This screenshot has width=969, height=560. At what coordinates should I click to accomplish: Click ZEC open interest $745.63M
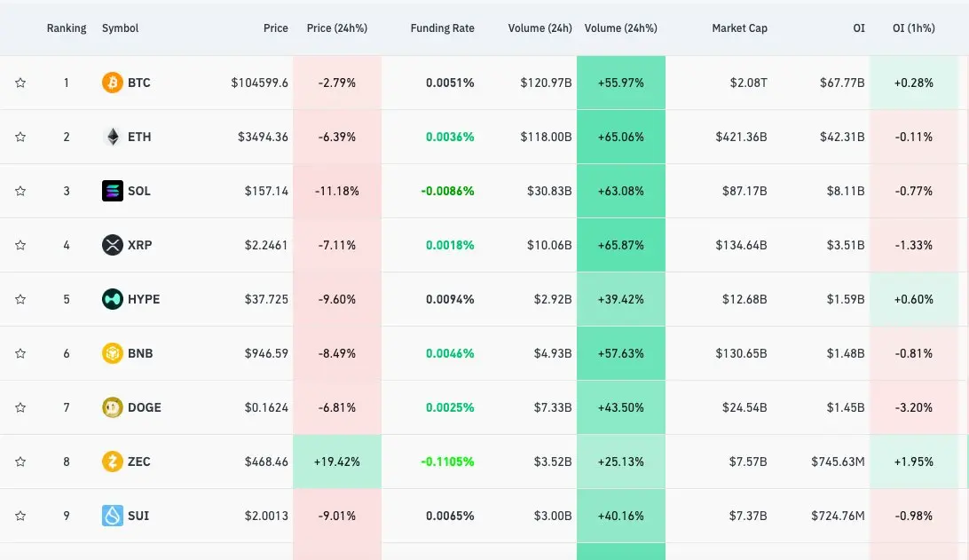tap(838, 461)
